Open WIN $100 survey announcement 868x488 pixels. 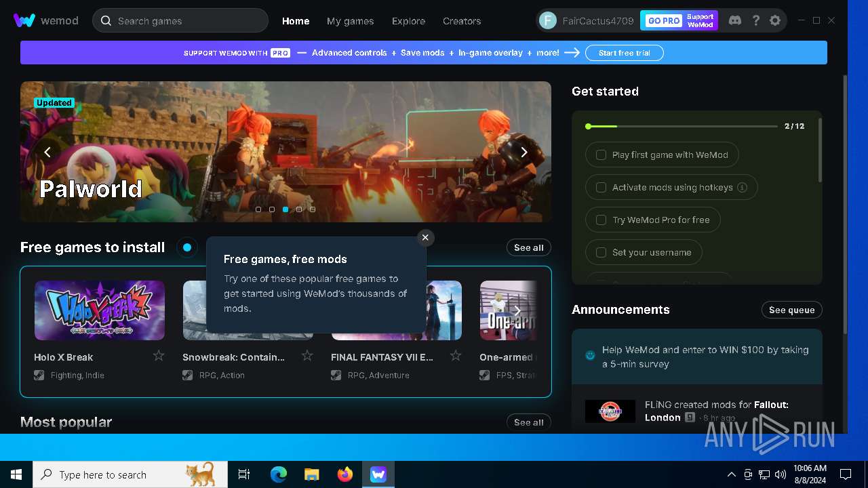coord(697,357)
